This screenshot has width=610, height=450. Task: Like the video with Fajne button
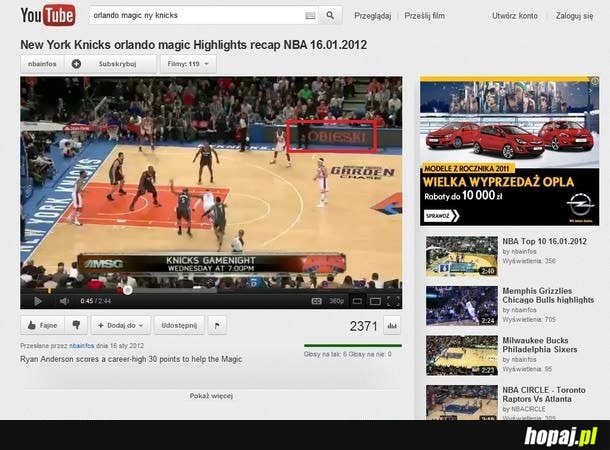tap(43, 325)
